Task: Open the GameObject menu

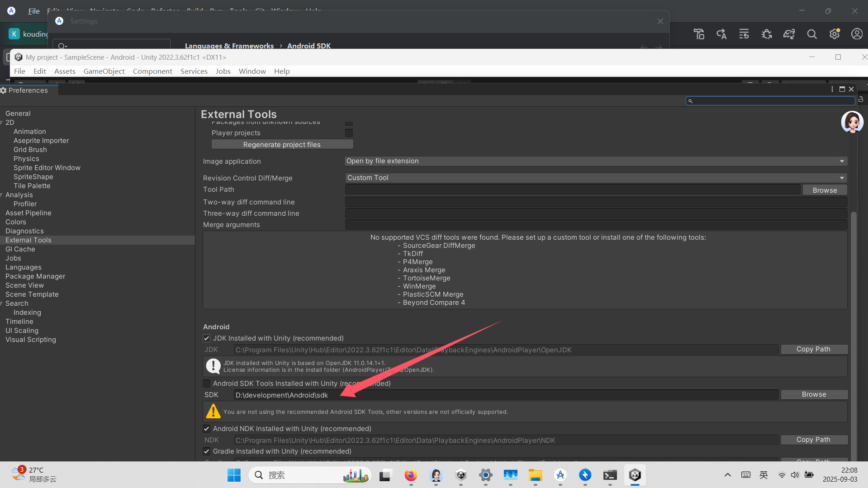Action: pos(104,71)
